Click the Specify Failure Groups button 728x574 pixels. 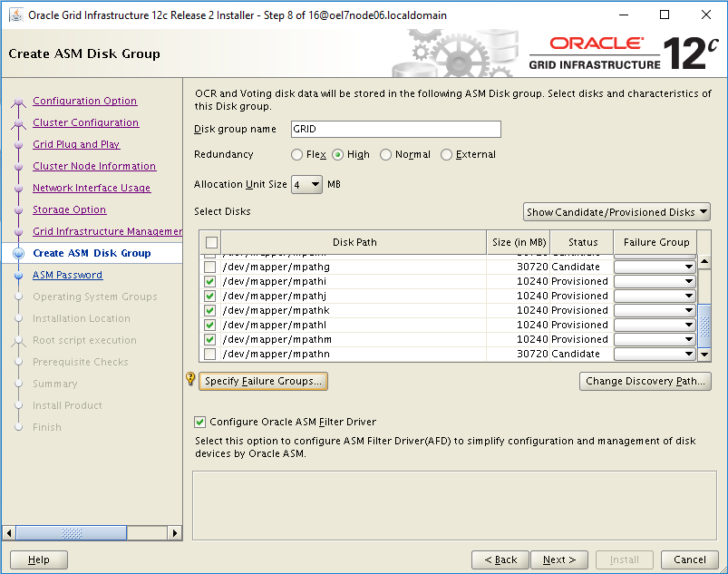[x=263, y=382]
